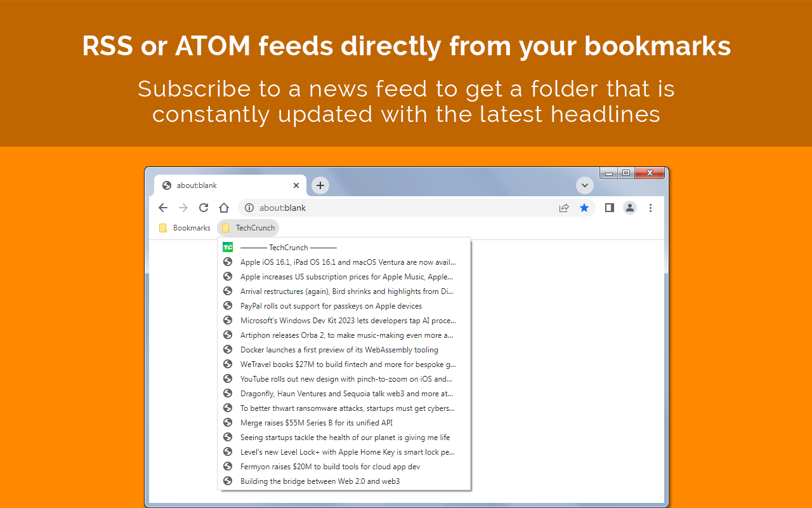Open the Bookmarks folder

pyautogui.click(x=185, y=228)
